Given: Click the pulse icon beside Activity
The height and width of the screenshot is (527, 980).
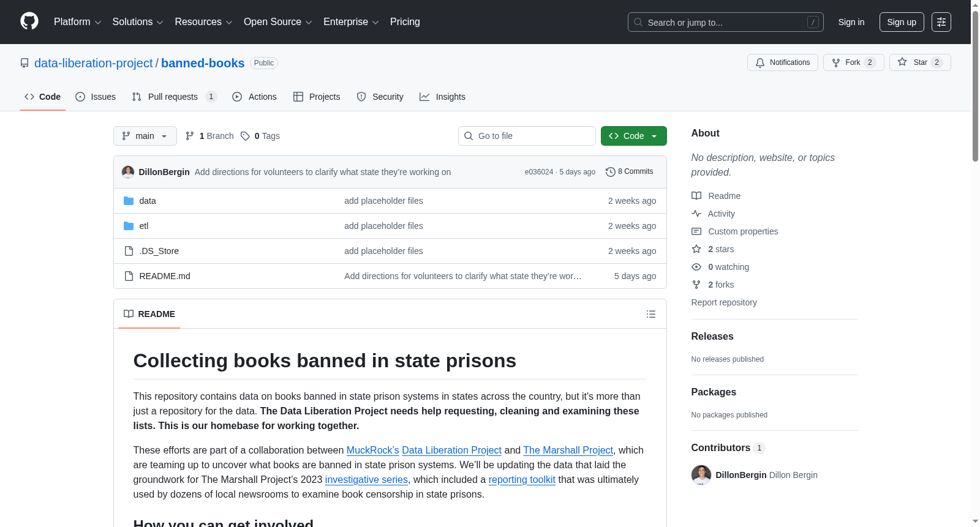Looking at the screenshot, I should pyautogui.click(x=696, y=214).
